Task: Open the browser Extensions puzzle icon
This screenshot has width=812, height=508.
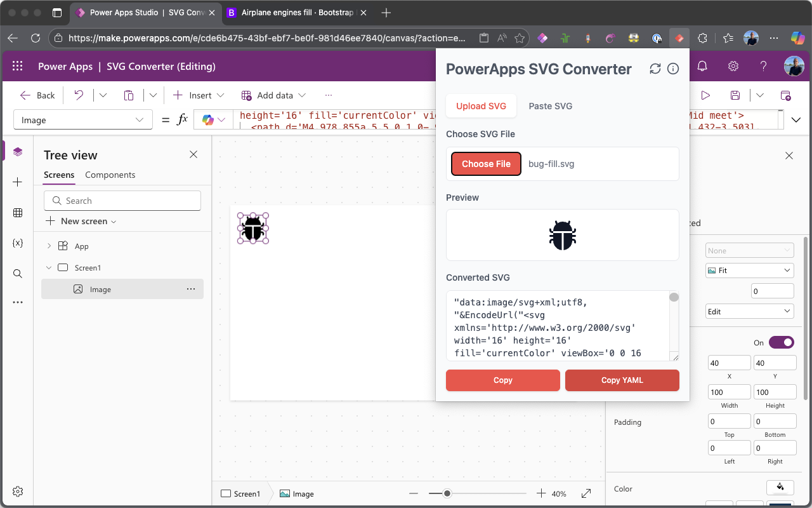Action: (702, 38)
